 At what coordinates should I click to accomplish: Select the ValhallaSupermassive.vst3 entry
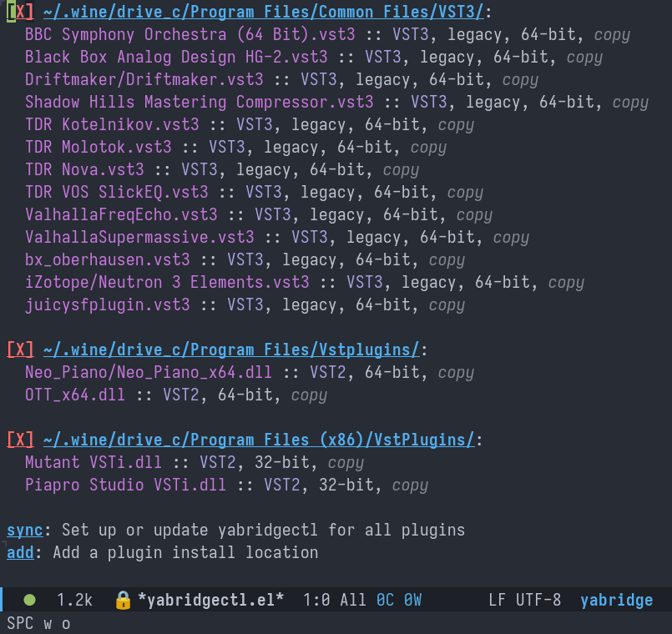pyautogui.click(x=139, y=238)
